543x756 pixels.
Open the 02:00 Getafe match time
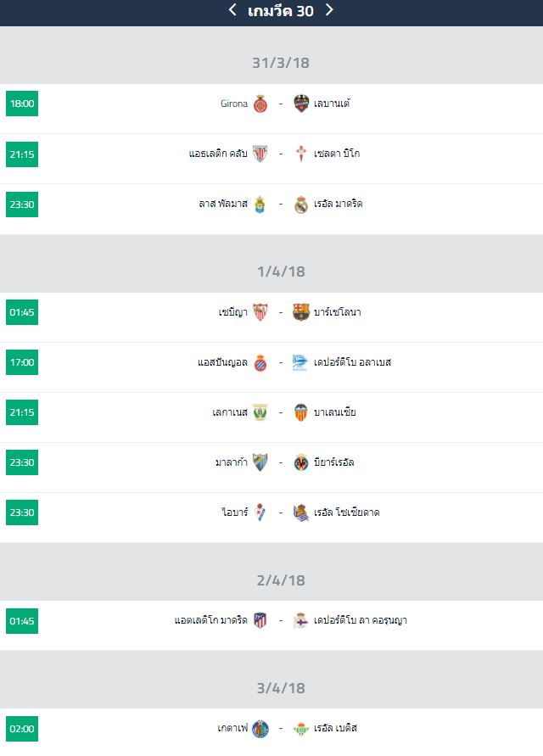(22, 728)
